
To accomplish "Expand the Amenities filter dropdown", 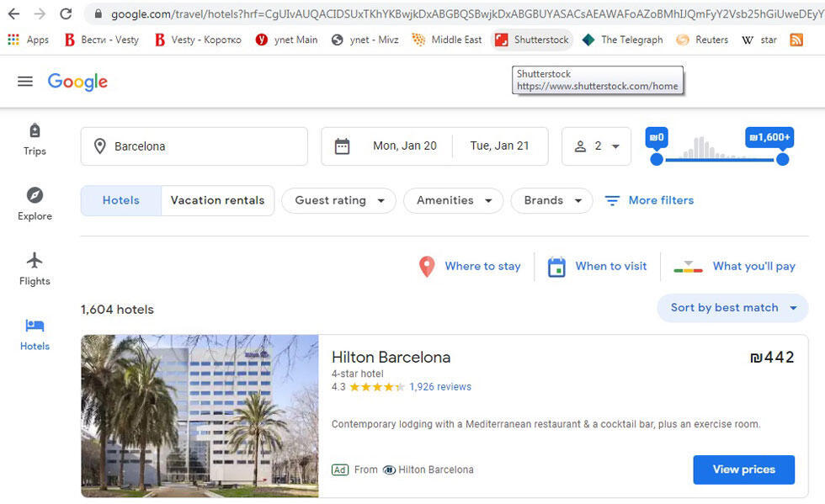I will click(453, 200).
